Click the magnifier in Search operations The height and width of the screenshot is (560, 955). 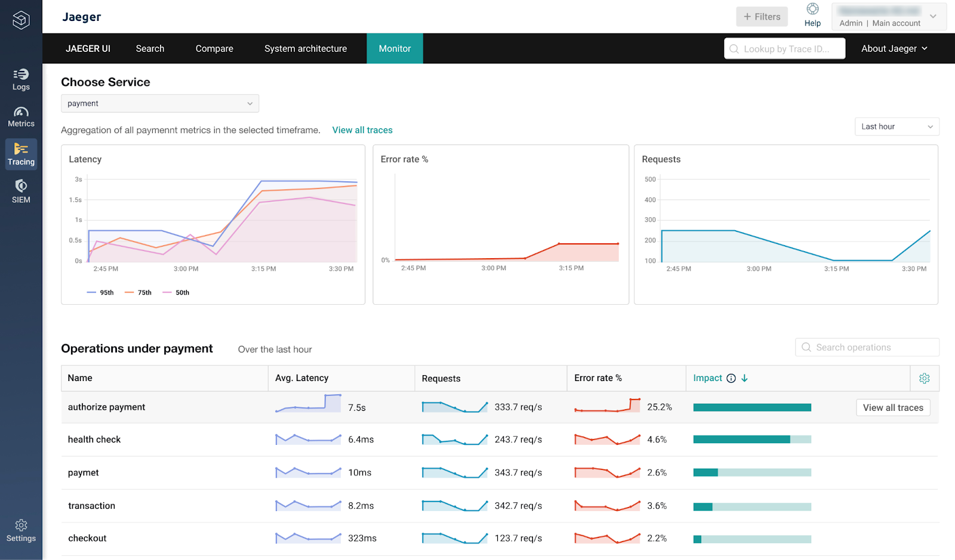tap(806, 347)
